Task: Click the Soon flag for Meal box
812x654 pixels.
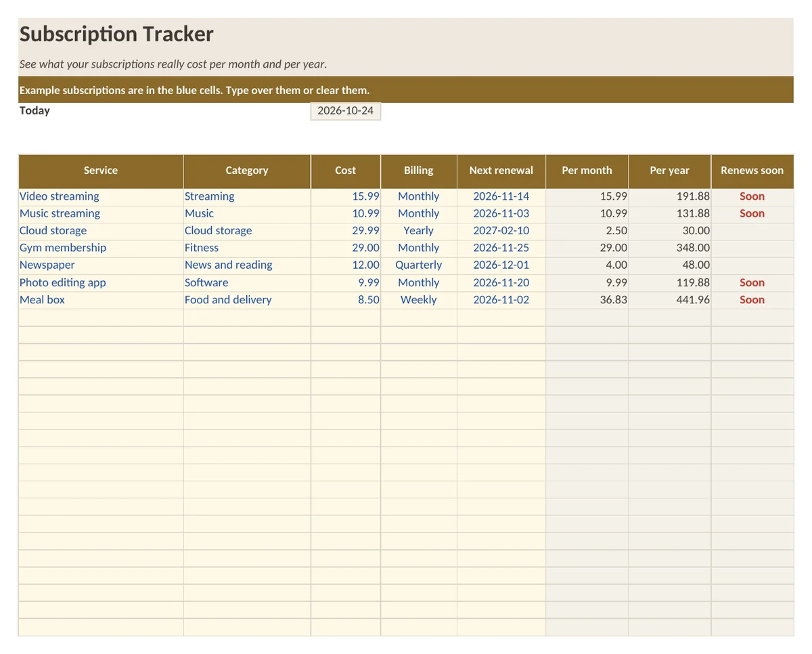Action: (752, 300)
